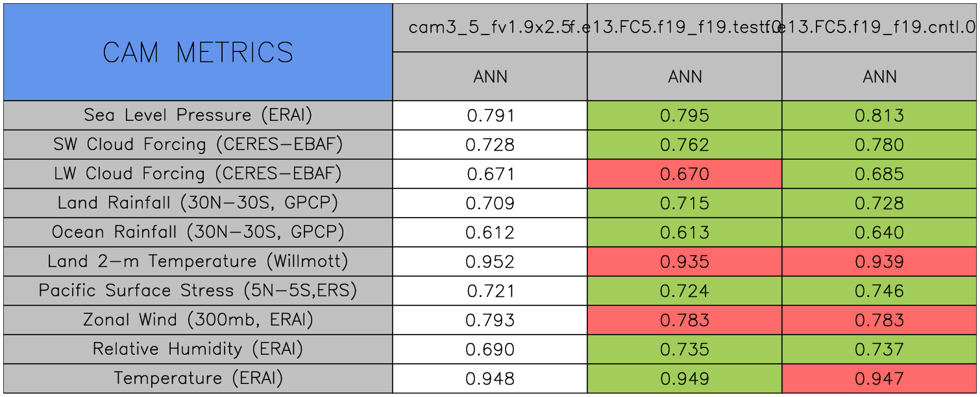Click the Sea Level Pressure (ERAI) row label
Screen dimensions: 980x397
(x=198, y=115)
